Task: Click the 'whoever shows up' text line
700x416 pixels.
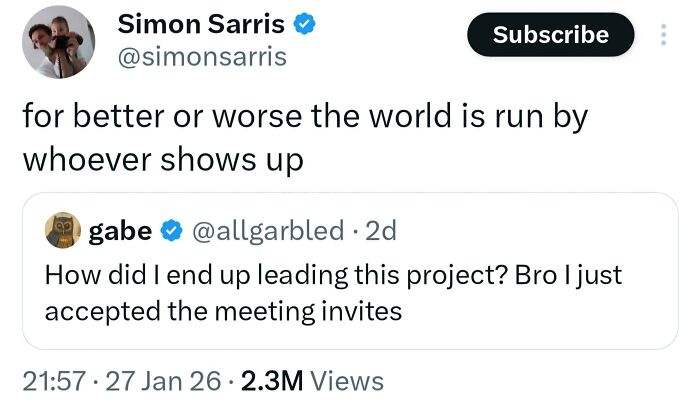Action: click(162, 160)
